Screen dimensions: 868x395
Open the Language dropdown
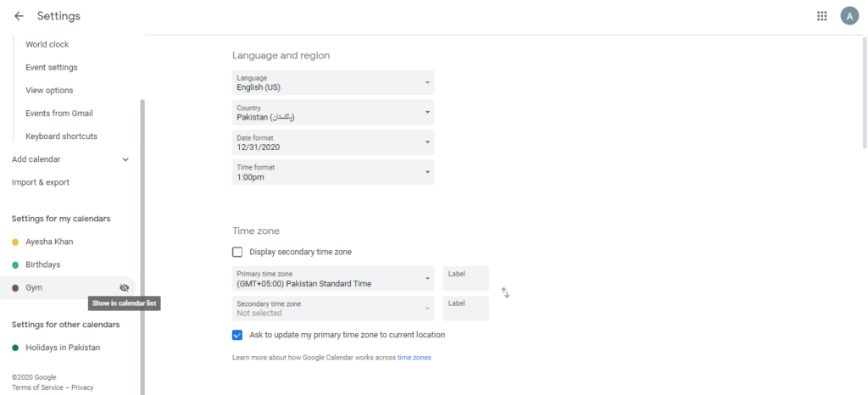(x=333, y=82)
